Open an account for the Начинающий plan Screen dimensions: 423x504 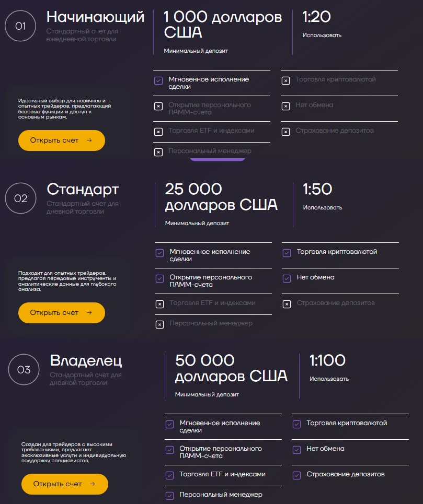(62, 140)
